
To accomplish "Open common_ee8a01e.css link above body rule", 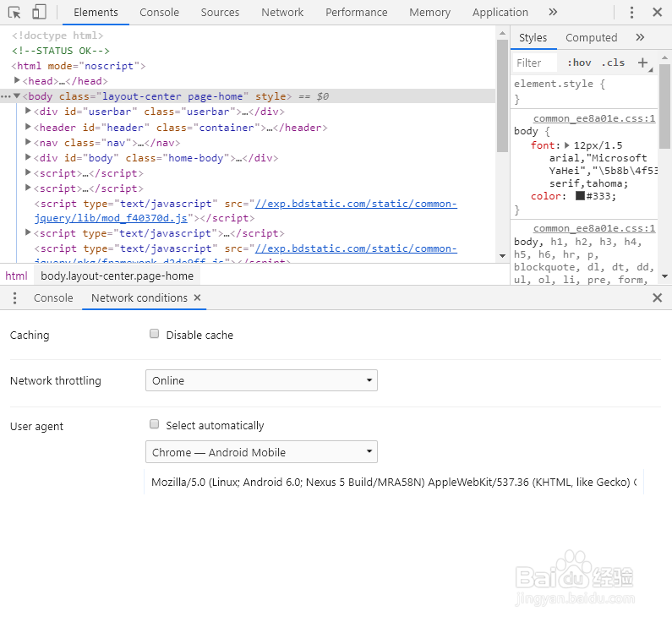I will (x=594, y=118).
